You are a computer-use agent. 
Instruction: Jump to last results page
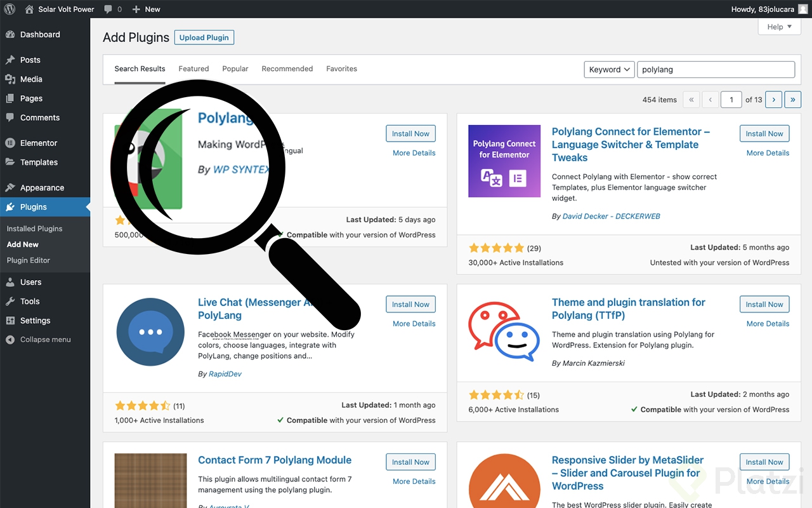pos(792,100)
